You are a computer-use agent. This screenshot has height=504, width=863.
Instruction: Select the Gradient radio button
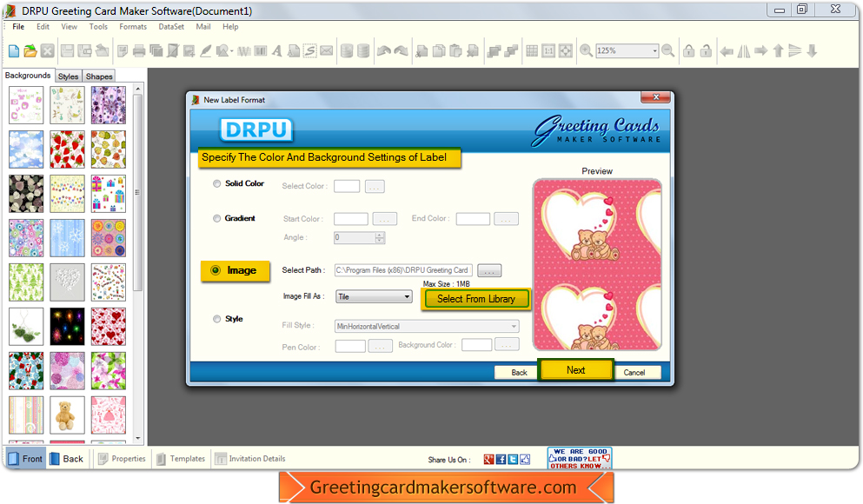[217, 218]
